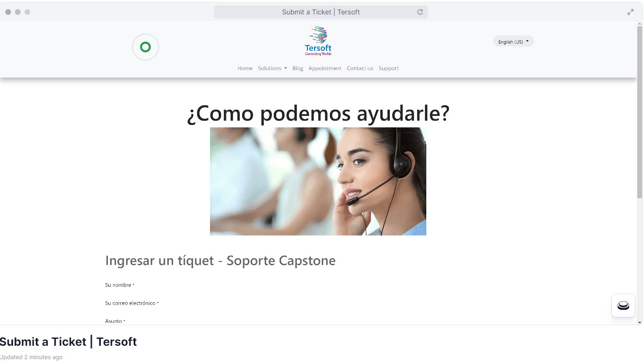This screenshot has height=363, width=644.
Task: Click the address bar page title
Action: coord(320,12)
